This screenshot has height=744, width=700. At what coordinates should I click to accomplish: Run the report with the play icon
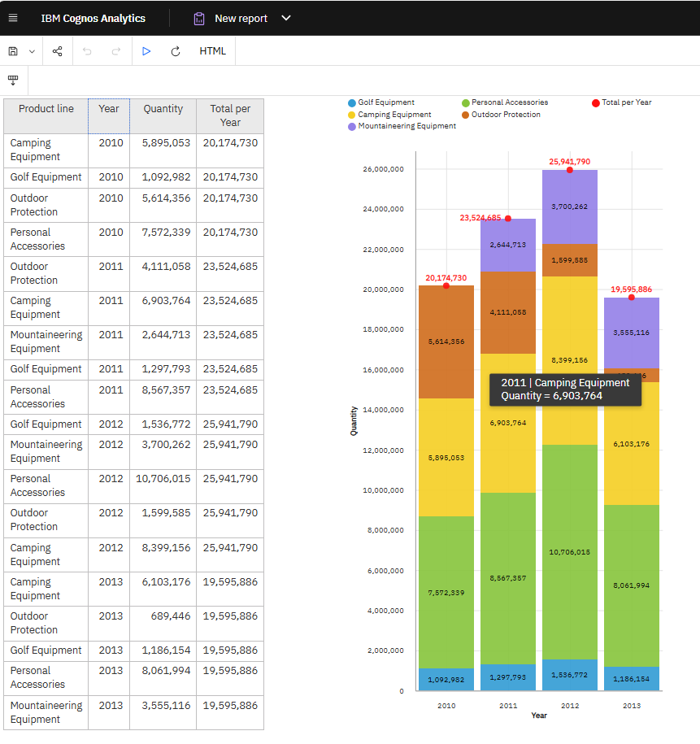tap(146, 50)
